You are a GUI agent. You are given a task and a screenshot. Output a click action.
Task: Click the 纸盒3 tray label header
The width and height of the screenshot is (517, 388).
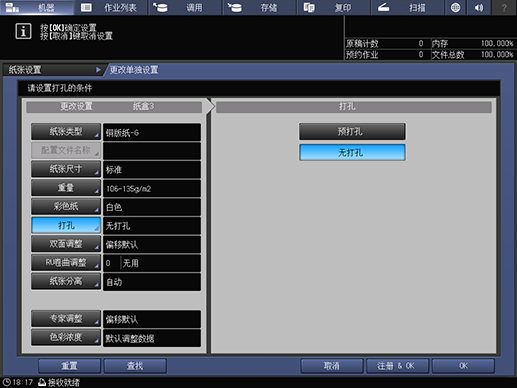click(143, 106)
